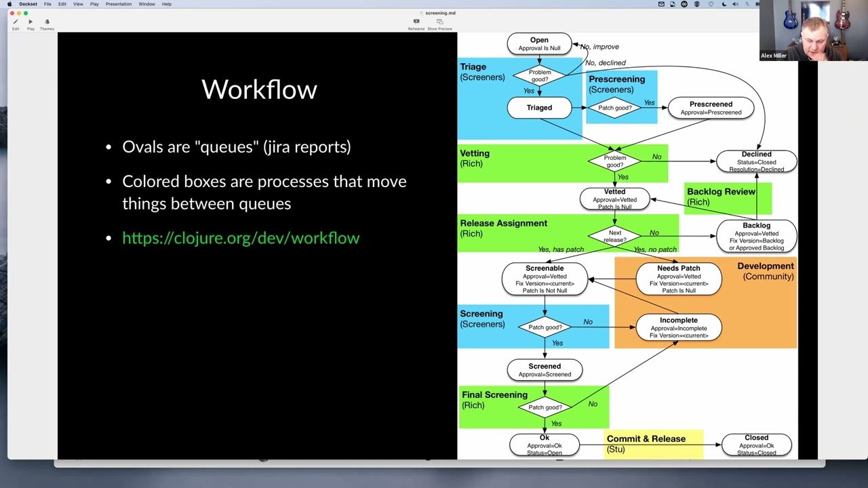Click the Triaged oval in flowchart
The width and height of the screenshot is (868, 488).
click(x=539, y=108)
